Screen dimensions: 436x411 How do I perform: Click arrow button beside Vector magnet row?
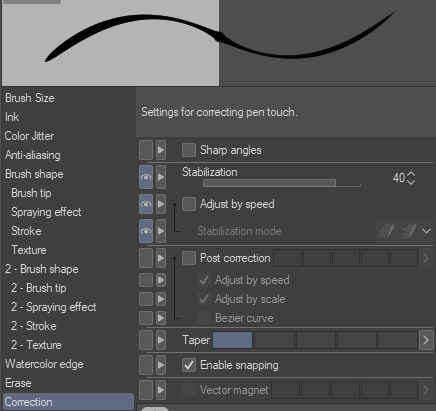161,390
